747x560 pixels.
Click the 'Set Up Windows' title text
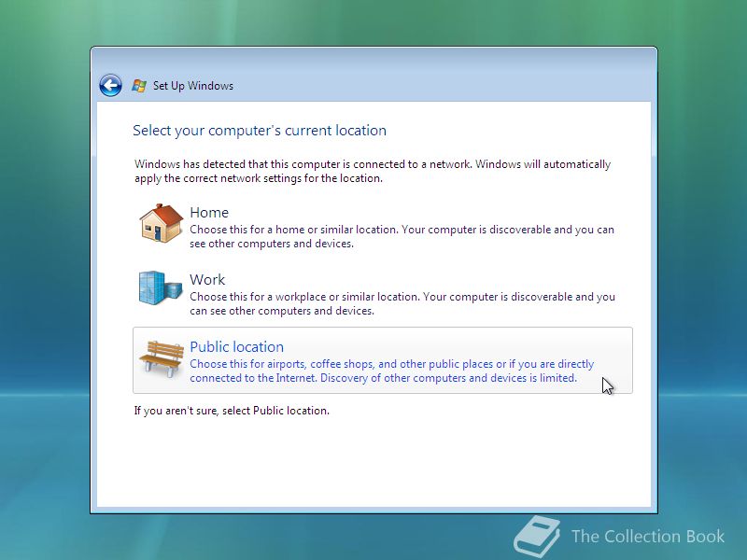coord(193,86)
